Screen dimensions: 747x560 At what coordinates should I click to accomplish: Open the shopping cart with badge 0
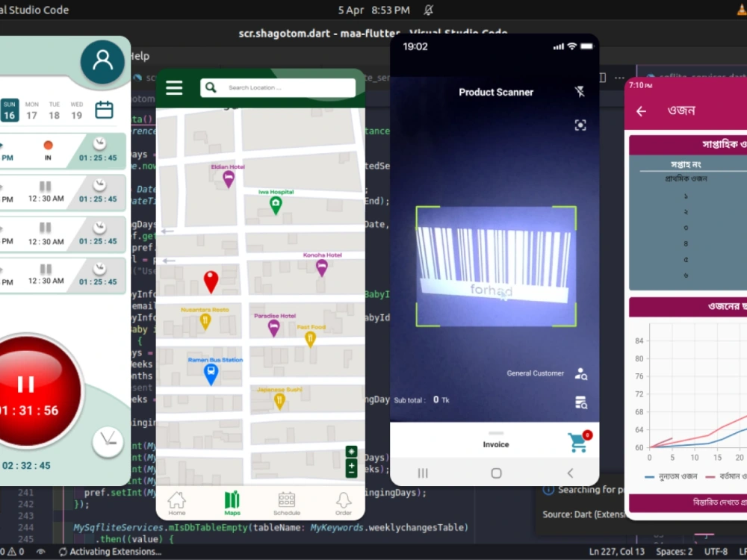click(577, 441)
